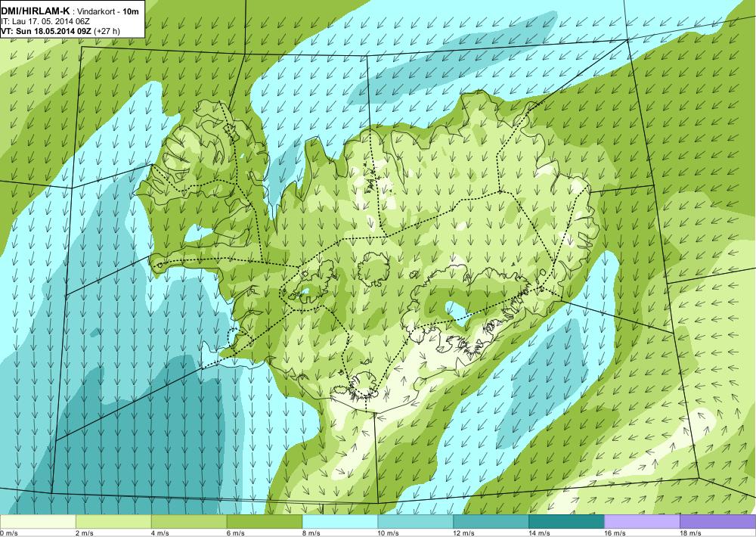Click the "4 m/s" legend label
This screenshot has width=756, height=537.
click(160, 533)
